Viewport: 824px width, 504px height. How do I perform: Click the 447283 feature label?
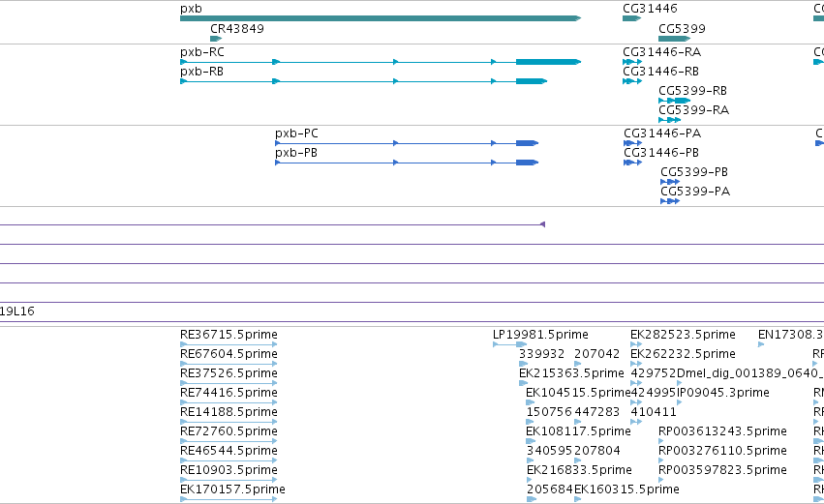click(x=597, y=412)
